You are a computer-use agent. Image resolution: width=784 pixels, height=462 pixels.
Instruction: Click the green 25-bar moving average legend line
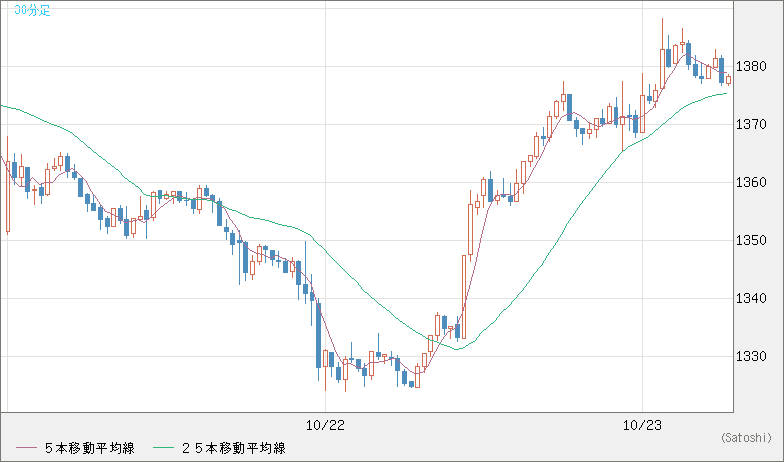[x=164, y=448]
